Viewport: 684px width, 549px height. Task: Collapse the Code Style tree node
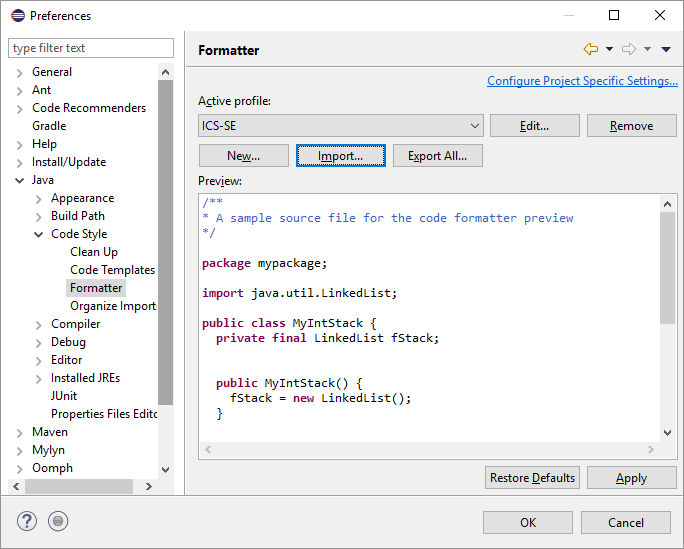(x=39, y=234)
